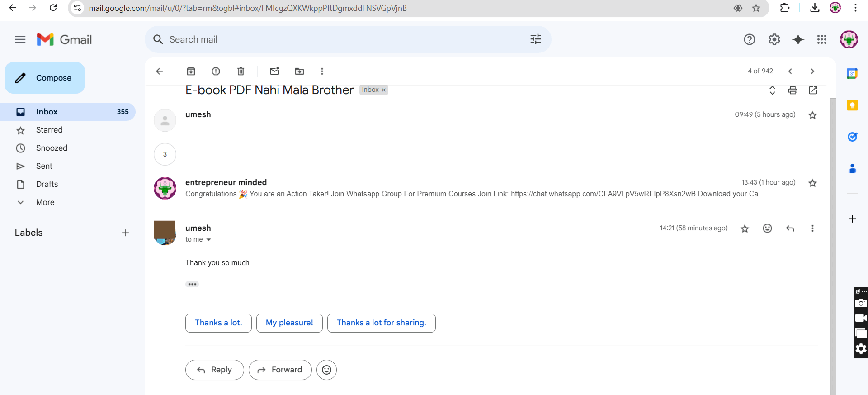Show trimmed content ellipsis
This screenshot has width=868, height=395.
[x=192, y=284]
